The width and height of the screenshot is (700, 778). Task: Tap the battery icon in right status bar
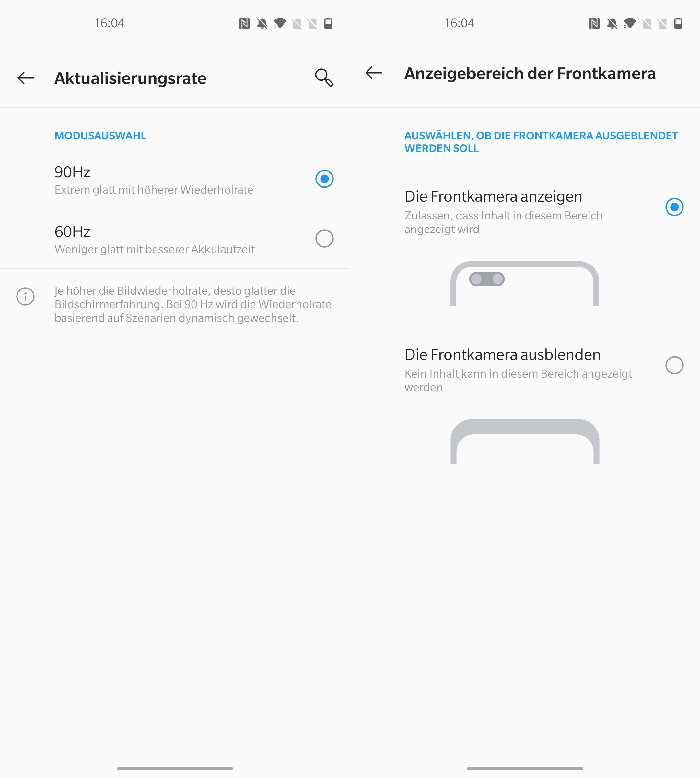[x=678, y=23]
